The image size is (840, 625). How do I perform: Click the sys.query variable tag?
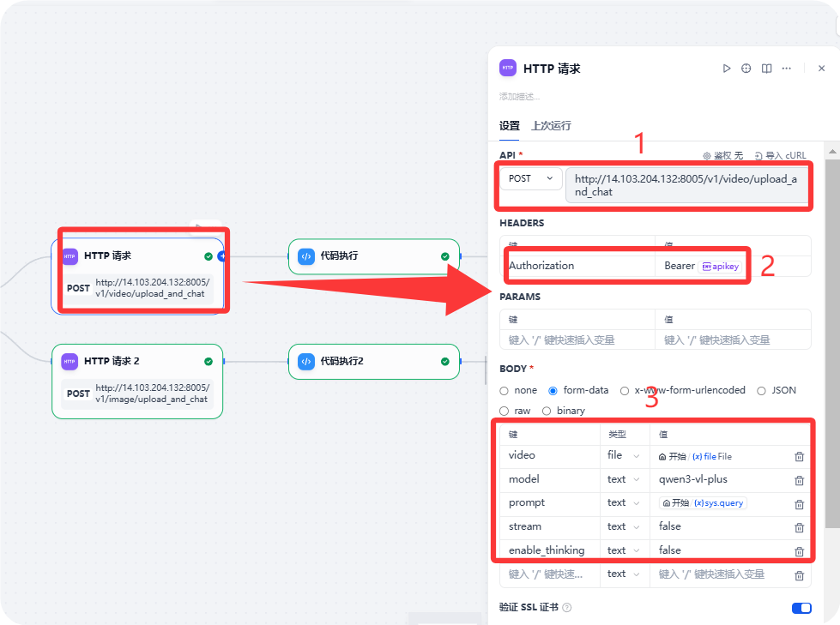click(x=703, y=503)
